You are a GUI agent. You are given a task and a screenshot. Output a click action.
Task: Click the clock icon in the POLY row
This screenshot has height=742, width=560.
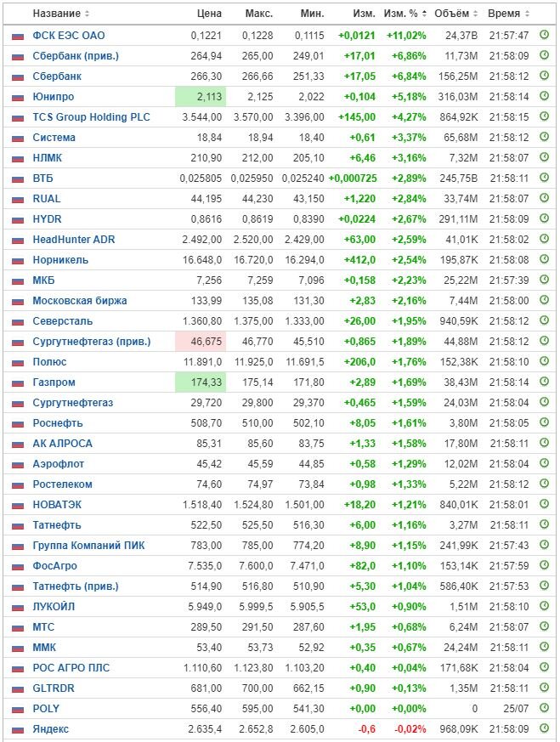point(545,707)
